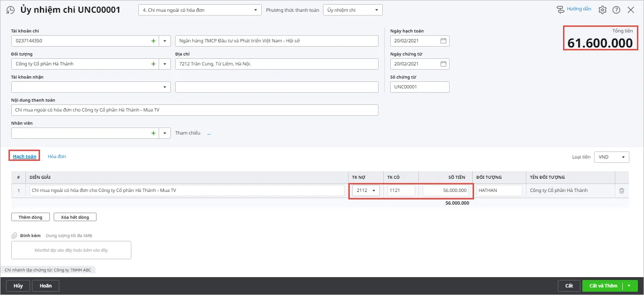Image resolution: width=644 pixels, height=295 pixels.
Task: Select the Hạch toán tab
Action: (24, 156)
